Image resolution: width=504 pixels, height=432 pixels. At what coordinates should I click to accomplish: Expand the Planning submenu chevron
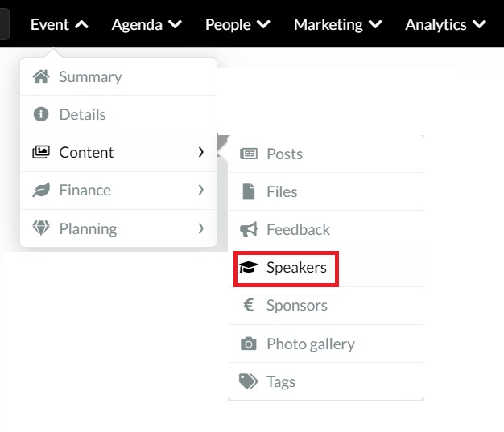201,228
